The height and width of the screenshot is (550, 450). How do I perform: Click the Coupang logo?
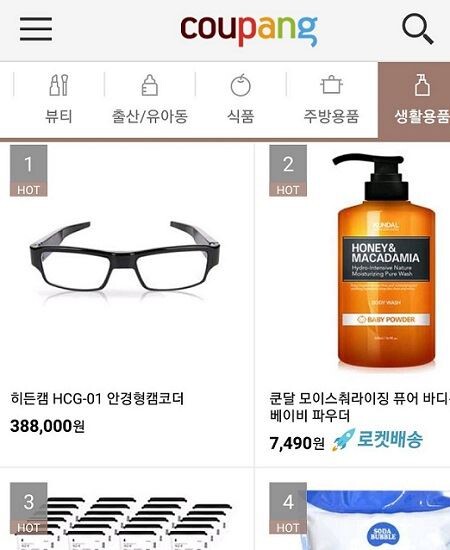click(249, 29)
